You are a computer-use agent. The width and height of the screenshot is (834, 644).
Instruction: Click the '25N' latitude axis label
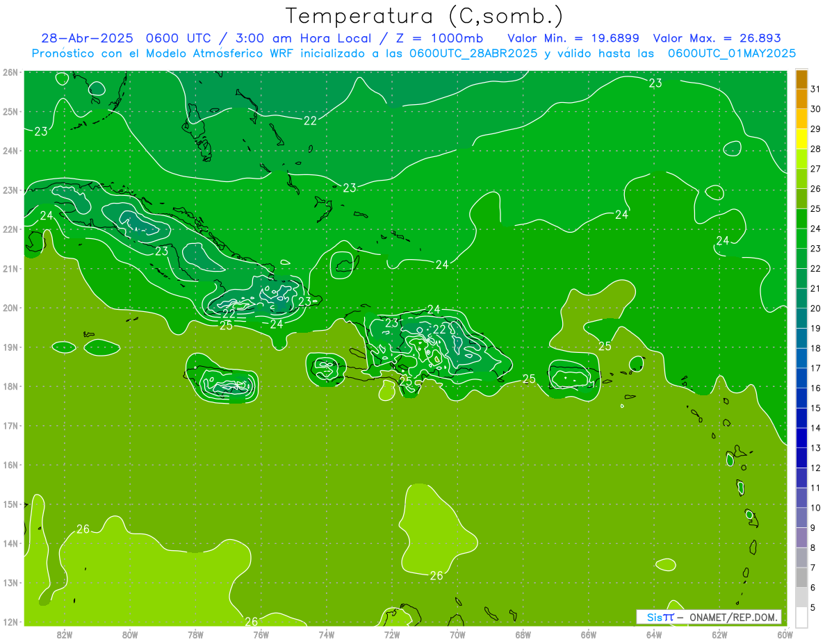click(10, 111)
